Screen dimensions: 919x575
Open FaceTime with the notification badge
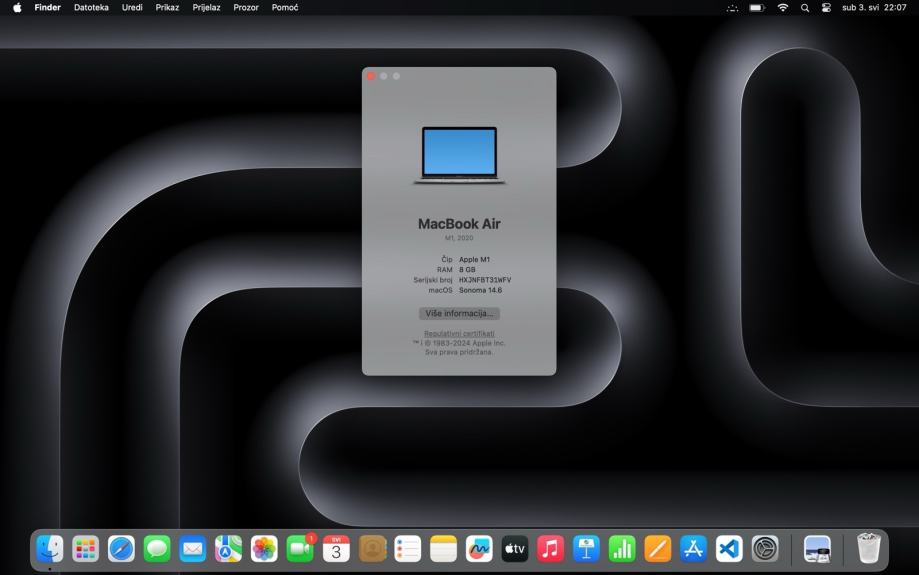pyautogui.click(x=300, y=548)
